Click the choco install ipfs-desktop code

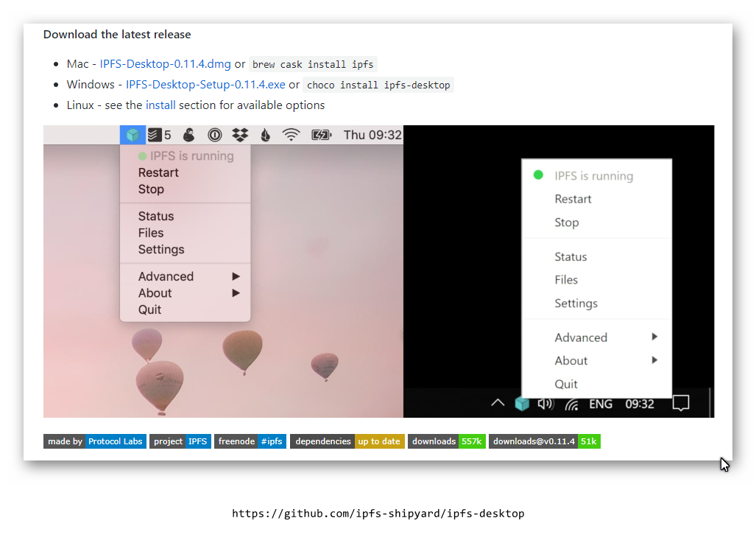378,85
